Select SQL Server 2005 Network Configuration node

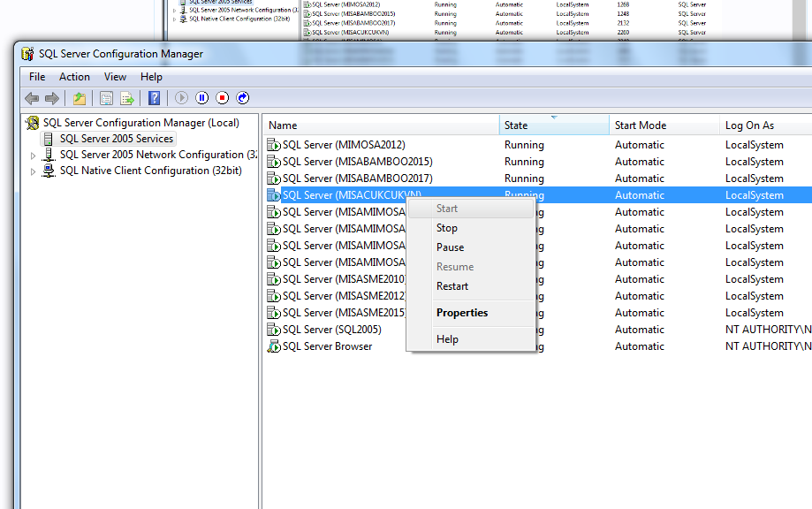point(158,155)
